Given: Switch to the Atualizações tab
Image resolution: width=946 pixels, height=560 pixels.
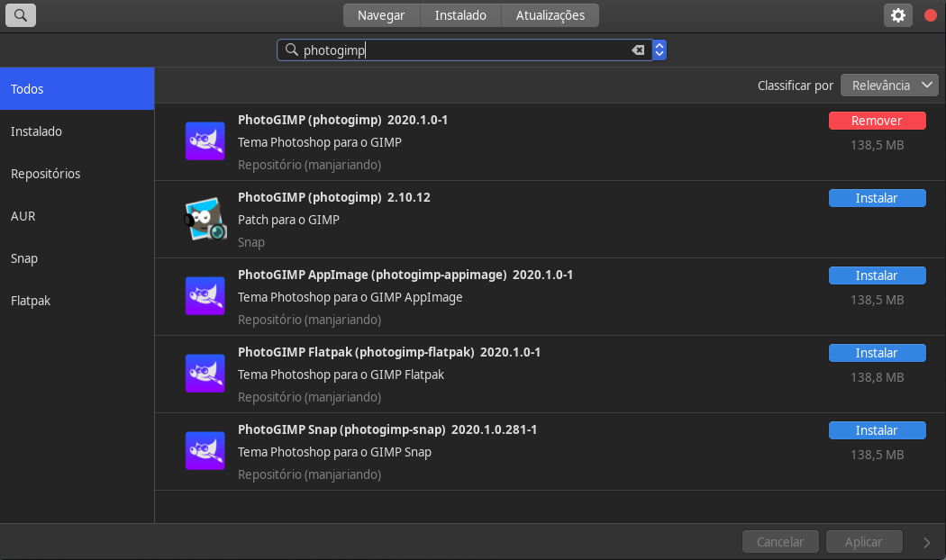Looking at the screenshot, I should pos(550,15).
